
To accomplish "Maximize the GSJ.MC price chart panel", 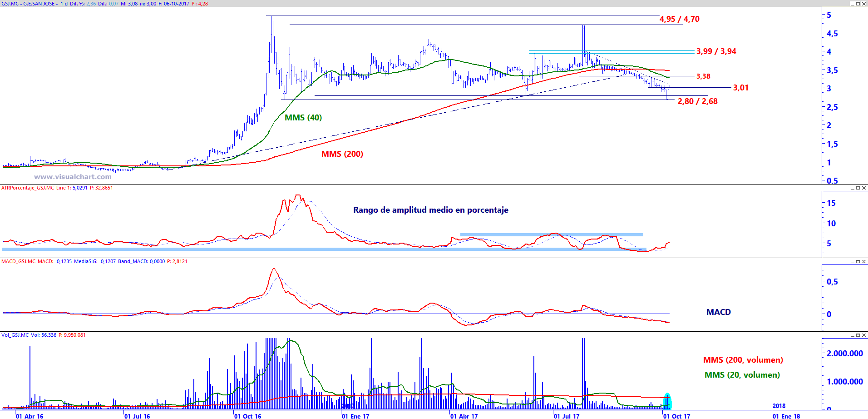I will [x=858, y=4].
